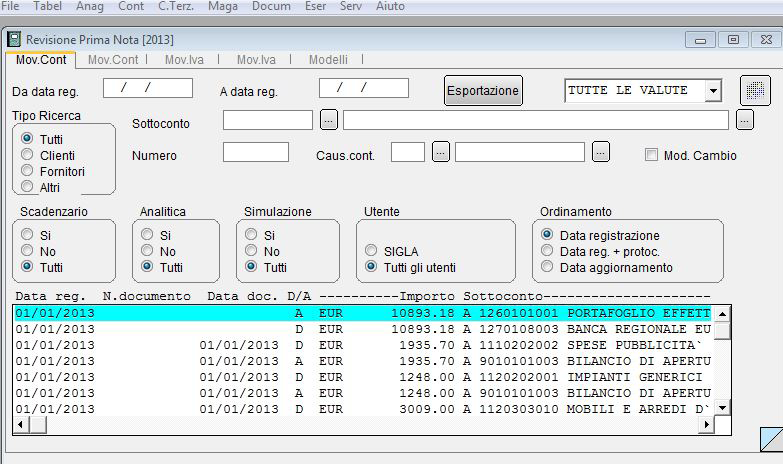Select row SPESE PUBBLICITA`

point(364,345)
